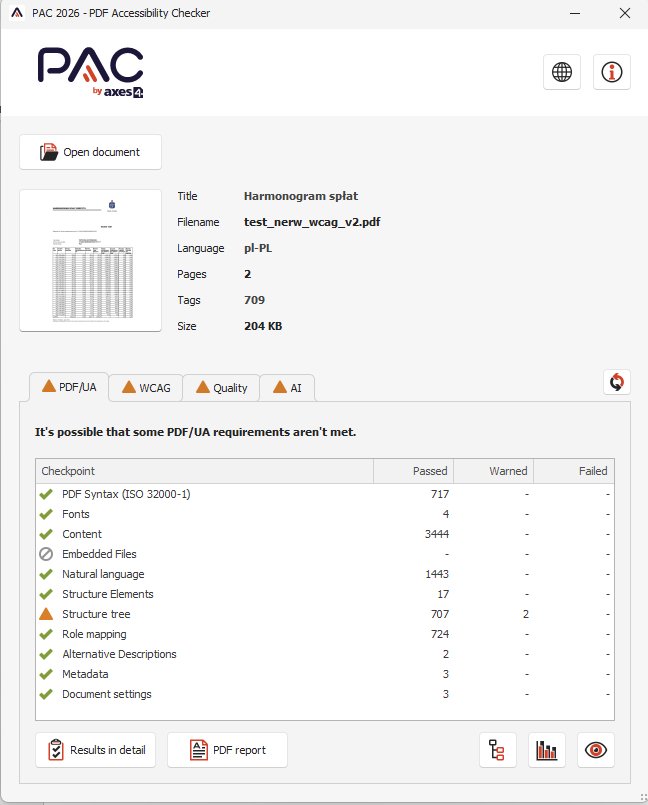Viewport: 648px width, 805px height.
Task: Click the title Harmonogram spłat
Action: pyautogui.click(x=301, y=196)
